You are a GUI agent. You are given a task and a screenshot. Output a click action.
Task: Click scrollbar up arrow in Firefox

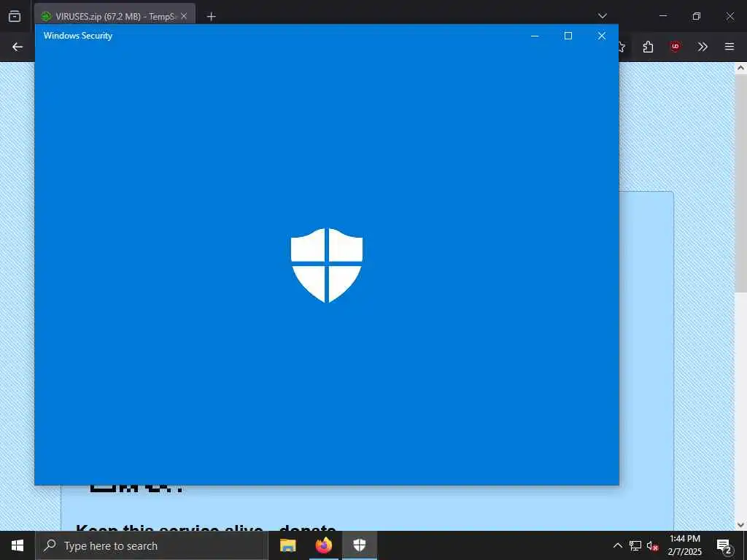tap(740, 68)
